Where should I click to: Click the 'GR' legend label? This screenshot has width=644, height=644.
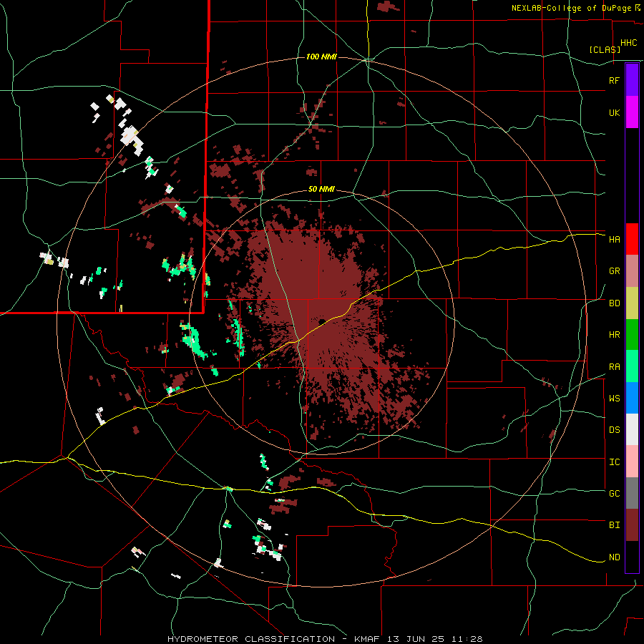614,271
